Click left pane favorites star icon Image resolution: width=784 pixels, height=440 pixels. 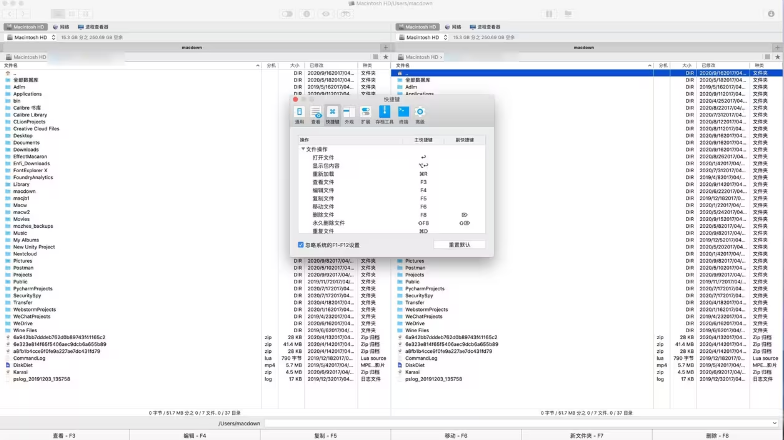coord(386,57)
